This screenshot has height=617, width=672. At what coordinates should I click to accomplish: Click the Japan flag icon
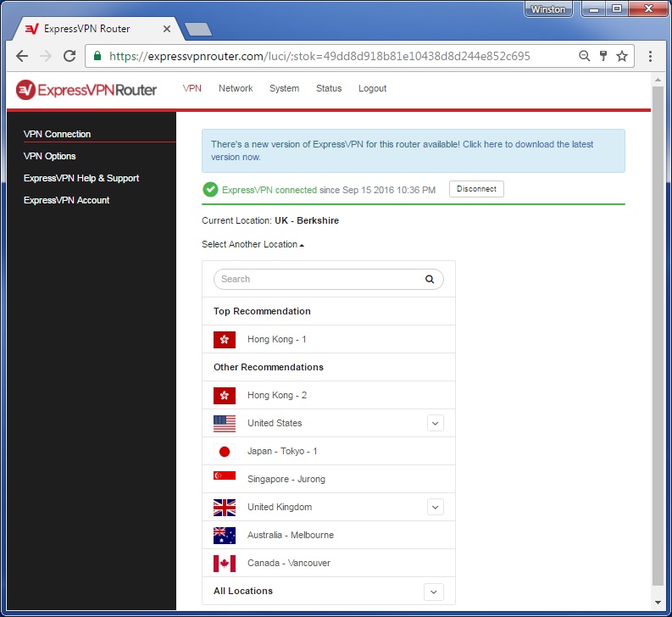tap(225, 452)
